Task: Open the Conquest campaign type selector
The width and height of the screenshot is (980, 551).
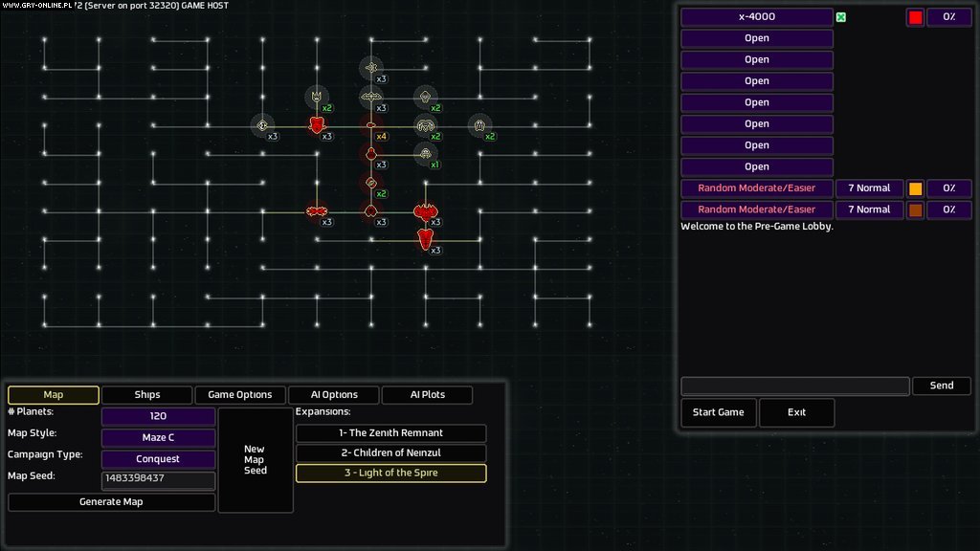Action: coord(158,458)
